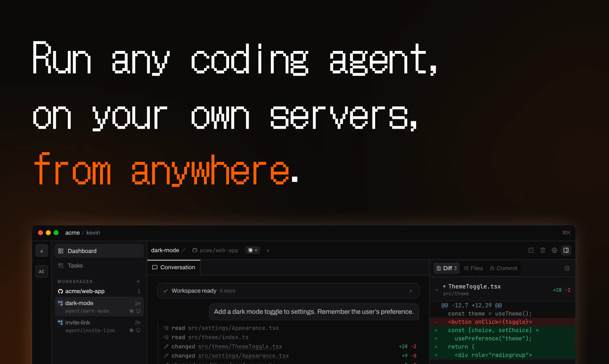Viewport: 609px width, 364px height.
Task: Click the kevin breadcrumb in title bar
Action: pos(93,233)
